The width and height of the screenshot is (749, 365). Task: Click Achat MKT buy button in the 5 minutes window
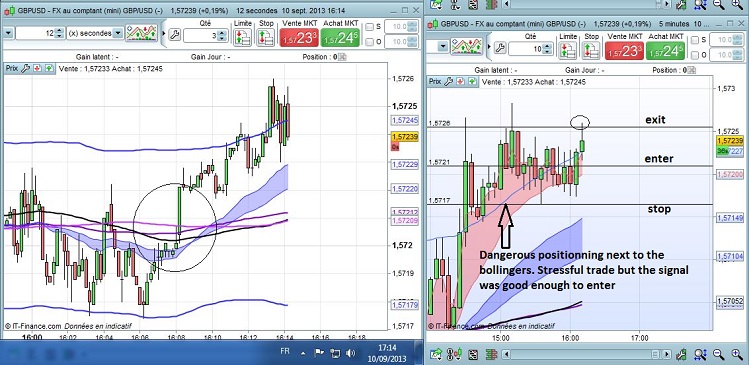[665, 51]
